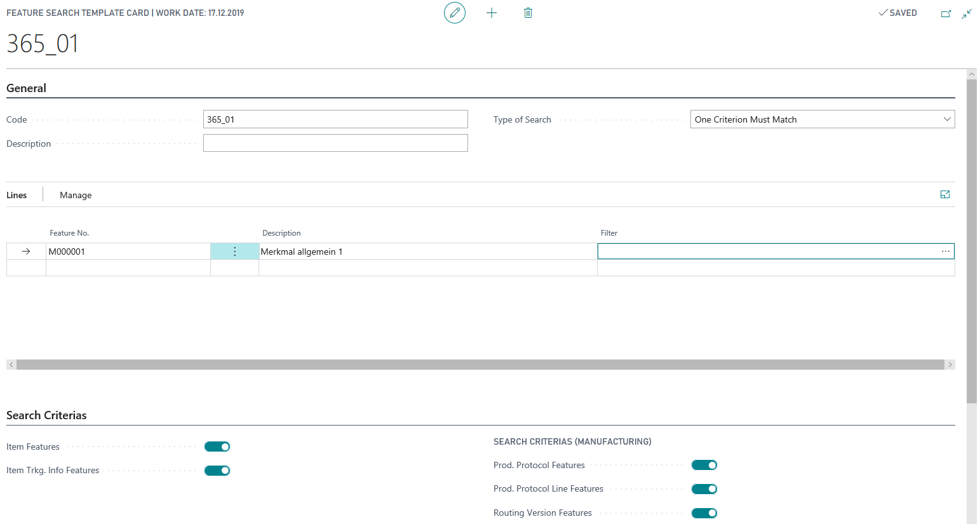
Task: Click the Saved status indicator
Action: click(x=897, y=13)
